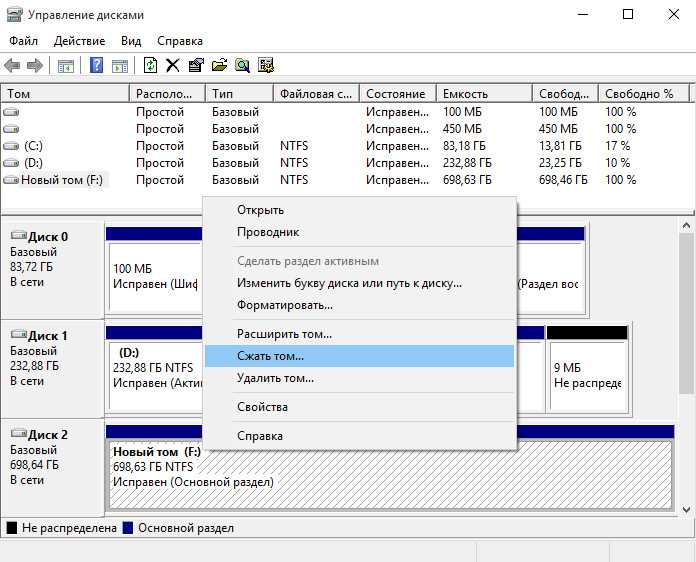The width and height of the screenshot is (696, 562).
Task: Sort by the Свобод... column header
Action: tap(565, 94)
